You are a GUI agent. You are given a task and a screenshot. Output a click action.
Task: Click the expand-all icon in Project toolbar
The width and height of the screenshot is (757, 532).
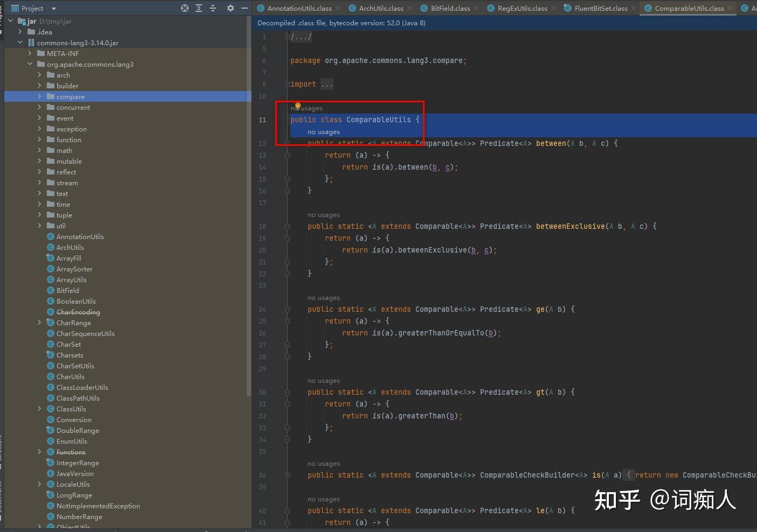click(198, 8)
